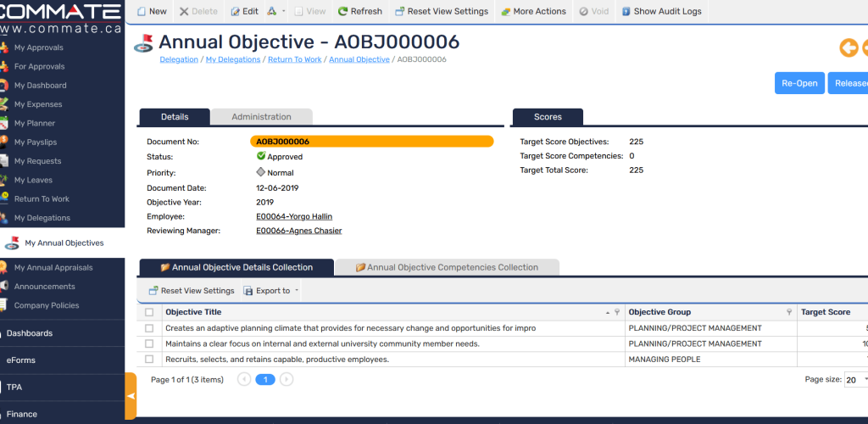Follow the Annual Objective breadcrumb link

coord(359,59)
